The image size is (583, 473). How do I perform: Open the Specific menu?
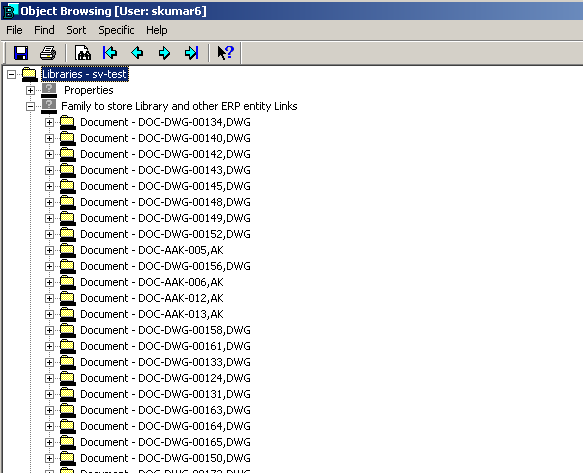(x=116, y=30)
